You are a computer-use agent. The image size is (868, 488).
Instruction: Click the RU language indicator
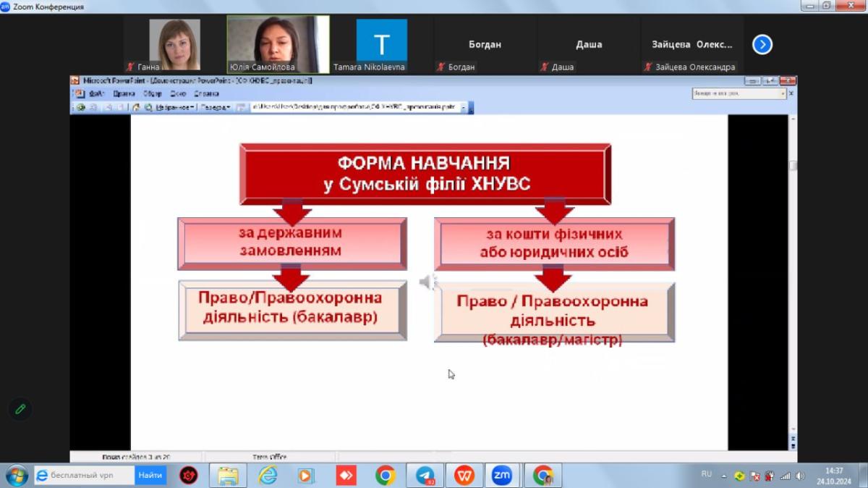[707, 474]
